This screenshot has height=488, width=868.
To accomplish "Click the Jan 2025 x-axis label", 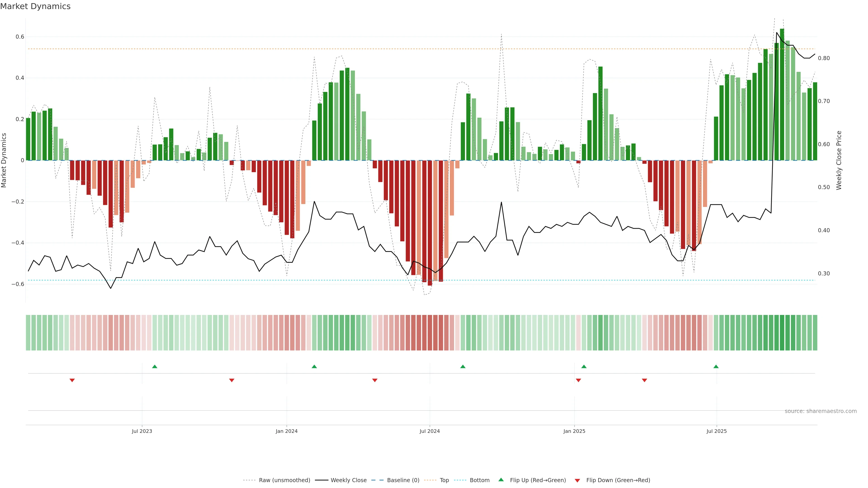I will (574, 431).
